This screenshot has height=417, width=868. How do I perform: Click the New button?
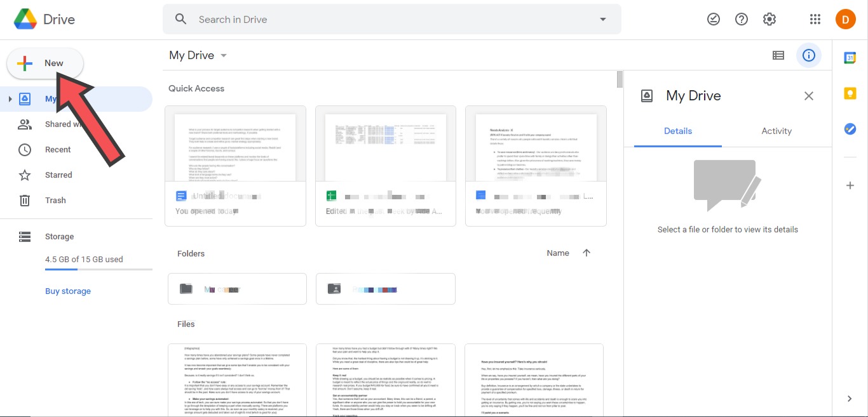tap(45, 63)
